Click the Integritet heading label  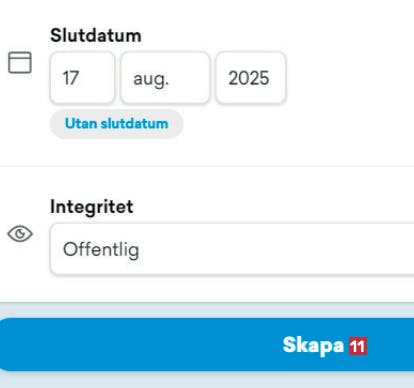pyautogui.click(x=92, y=207)
